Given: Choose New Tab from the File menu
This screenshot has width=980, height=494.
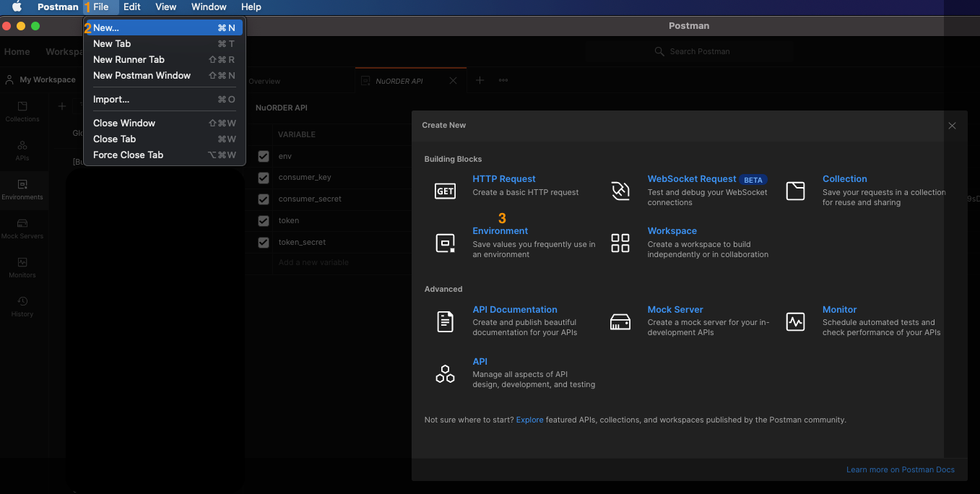Looking at the screenshot, I should tap(164, 43).
